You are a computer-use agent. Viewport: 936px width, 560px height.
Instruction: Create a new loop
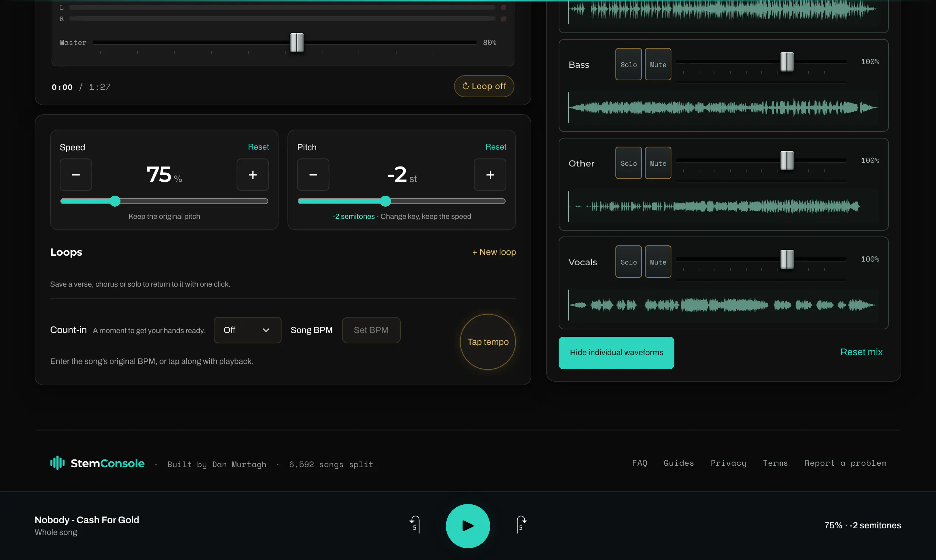[494, 252]
